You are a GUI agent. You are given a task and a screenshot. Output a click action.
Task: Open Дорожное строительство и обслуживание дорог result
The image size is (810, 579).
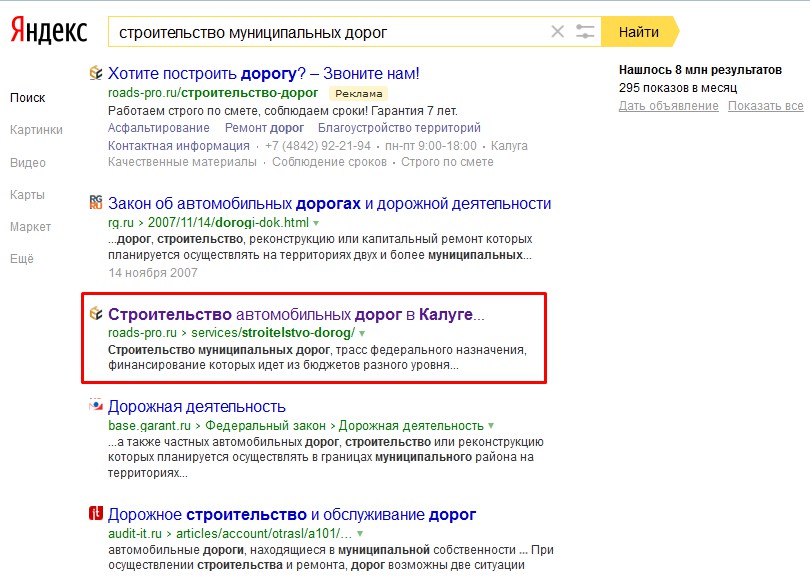click(x=292, y=514)
